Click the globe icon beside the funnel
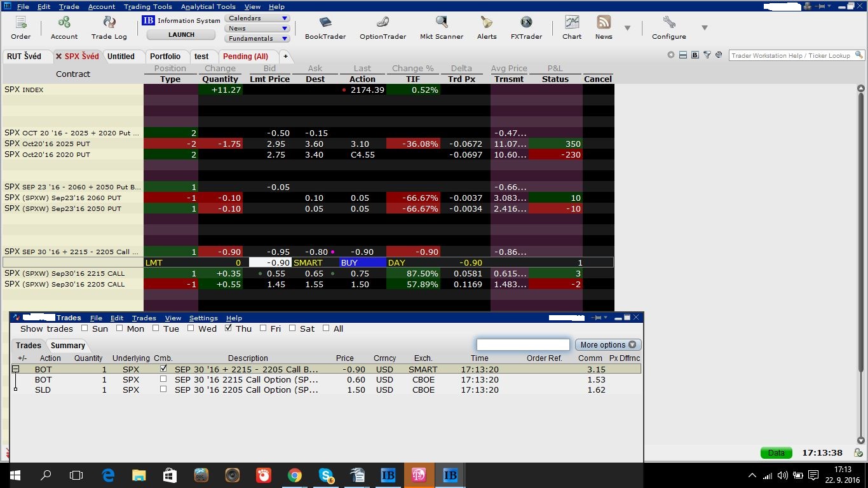868x488 pixels. pos(718,55)
